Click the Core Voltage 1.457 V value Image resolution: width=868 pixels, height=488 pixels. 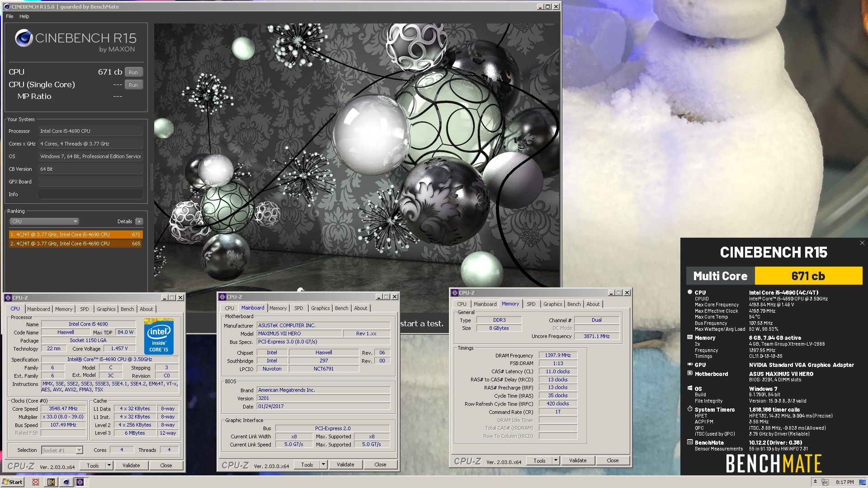pos(119,349)
